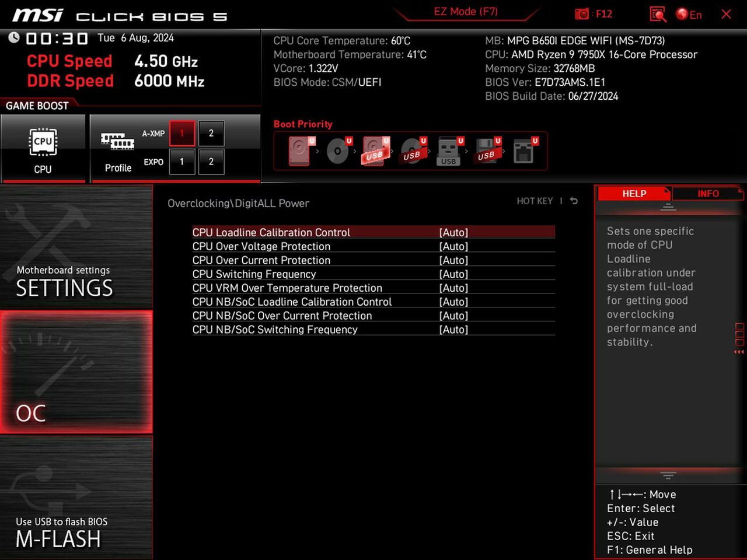Select the memory Profile icon
This screenshot has width=747, height=560.
(118, 149)
